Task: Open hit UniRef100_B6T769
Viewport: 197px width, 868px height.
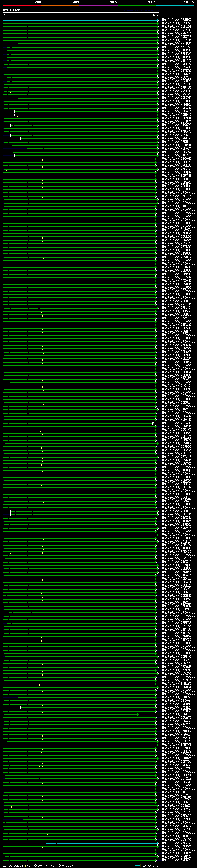Action: 177,47
